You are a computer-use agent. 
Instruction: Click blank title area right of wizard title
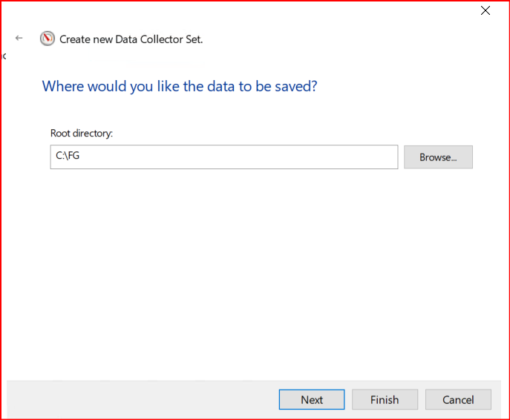(334, 39)
